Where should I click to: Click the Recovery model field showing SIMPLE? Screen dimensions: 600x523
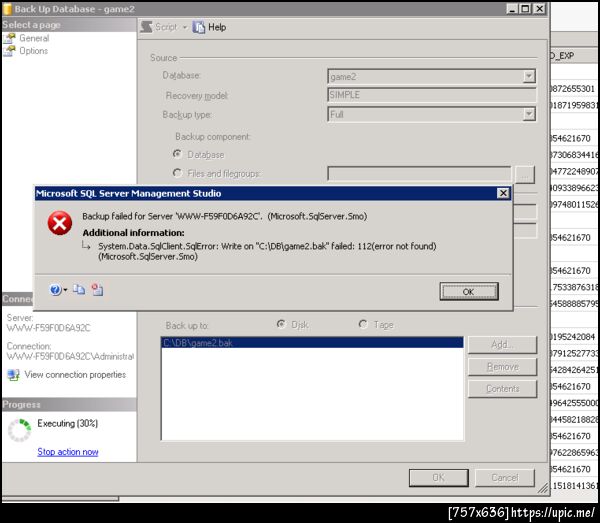click(x=431, y=95)
